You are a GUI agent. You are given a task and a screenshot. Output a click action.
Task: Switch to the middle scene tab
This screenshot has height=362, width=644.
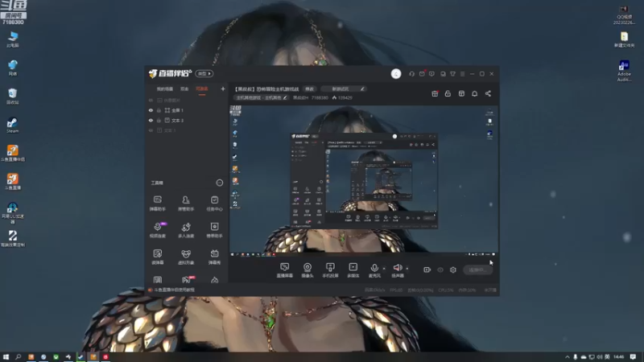point(184,89)
